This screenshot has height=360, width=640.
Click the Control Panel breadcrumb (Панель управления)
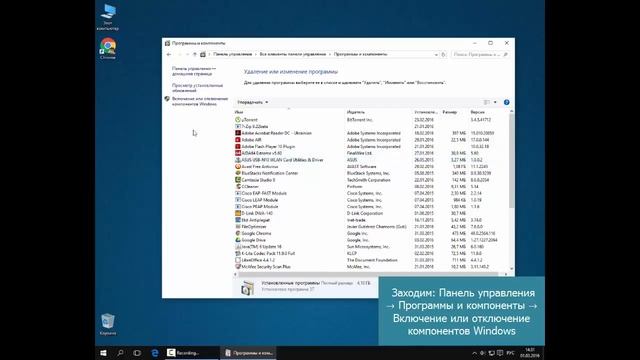(x=233, y=54)
